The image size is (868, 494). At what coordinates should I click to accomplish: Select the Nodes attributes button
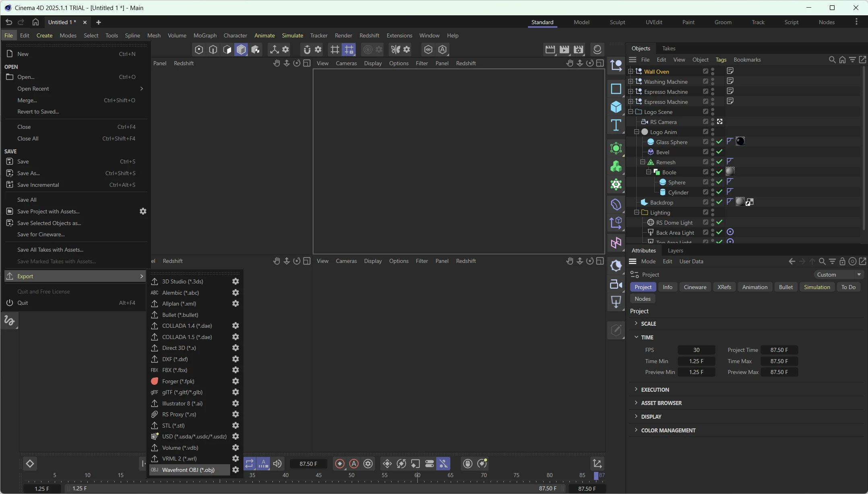[642, 299]
